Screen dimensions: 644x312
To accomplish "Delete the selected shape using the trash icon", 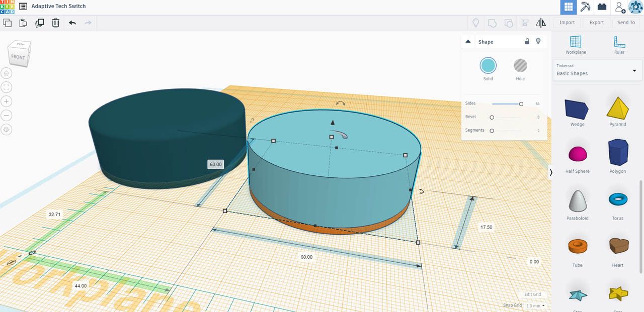I will pos(55,23).
